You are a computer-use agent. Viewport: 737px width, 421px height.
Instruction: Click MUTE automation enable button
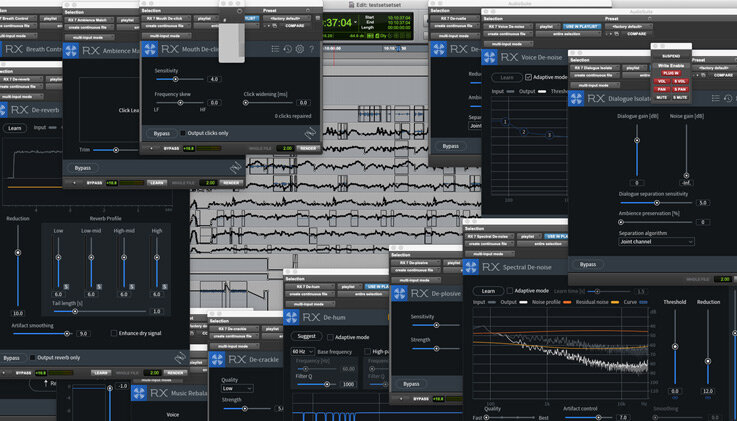[662, 97]
